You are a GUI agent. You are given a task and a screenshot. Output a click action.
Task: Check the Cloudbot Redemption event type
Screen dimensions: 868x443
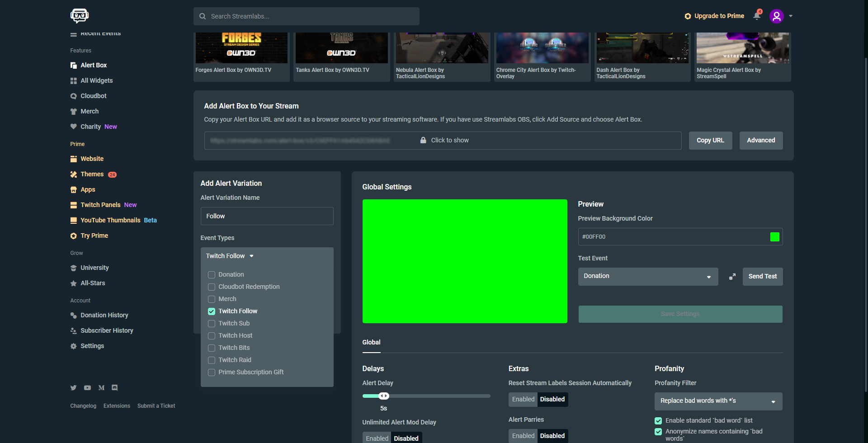pos(212,287)
